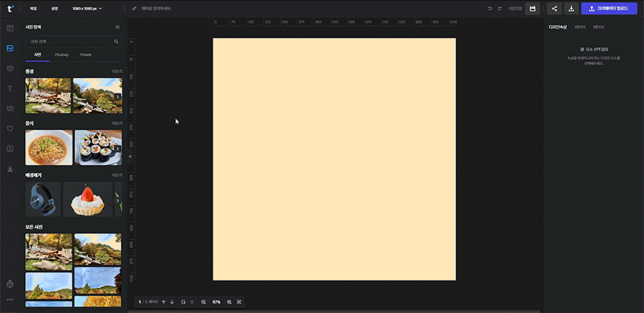
Task: Click the download icon in the top bar
Action: (571, 9)
